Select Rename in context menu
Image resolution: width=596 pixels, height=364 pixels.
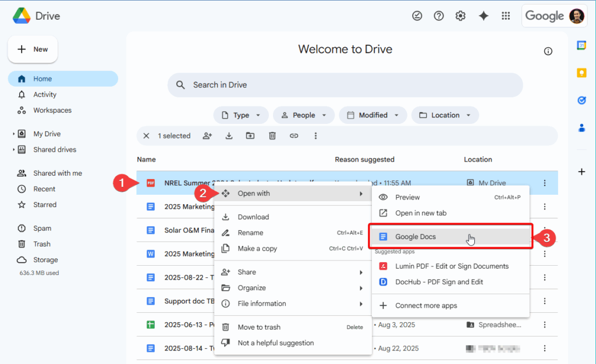click(x=293, y=233)
